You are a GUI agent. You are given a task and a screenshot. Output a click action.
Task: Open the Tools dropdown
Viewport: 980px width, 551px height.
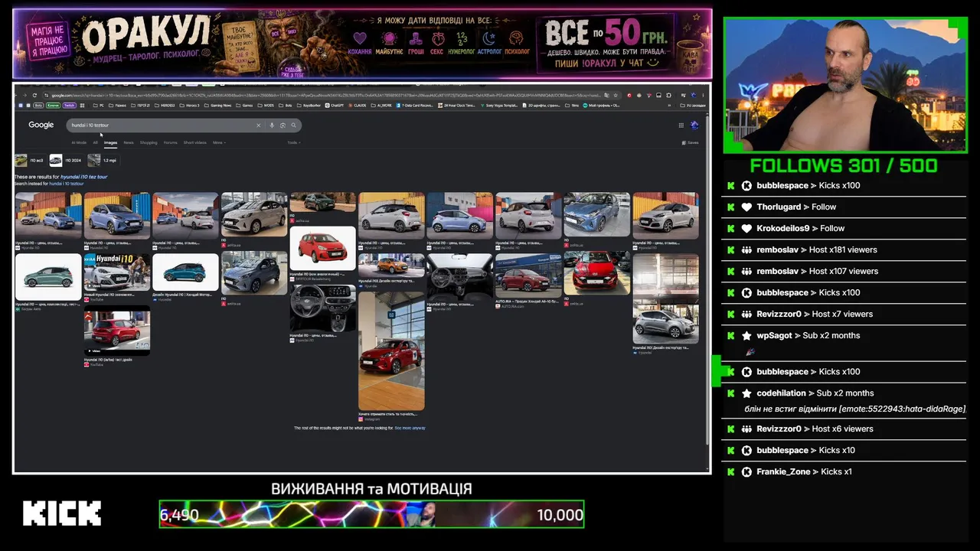click(293, 142)
